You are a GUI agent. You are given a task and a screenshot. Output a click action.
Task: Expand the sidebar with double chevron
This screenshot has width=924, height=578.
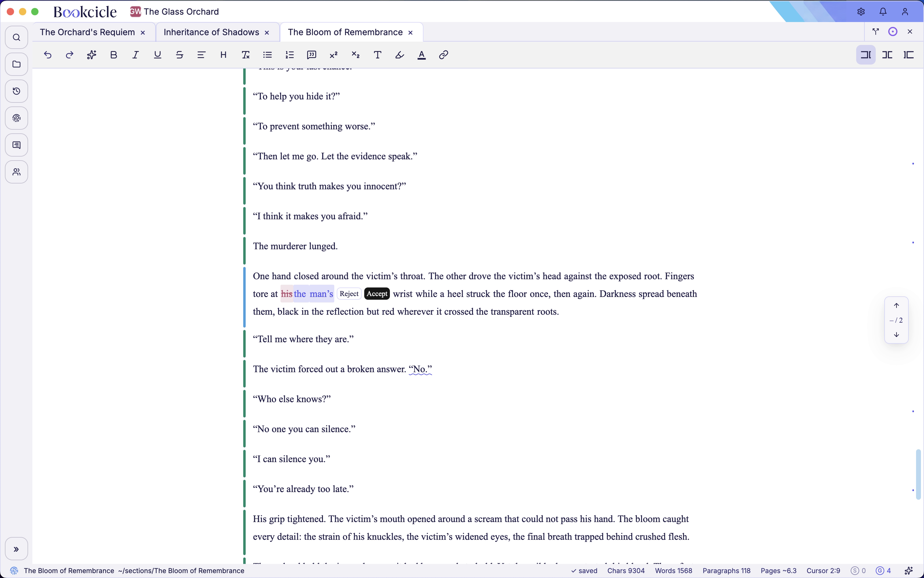pyautogui.click(x=16, y=549)
